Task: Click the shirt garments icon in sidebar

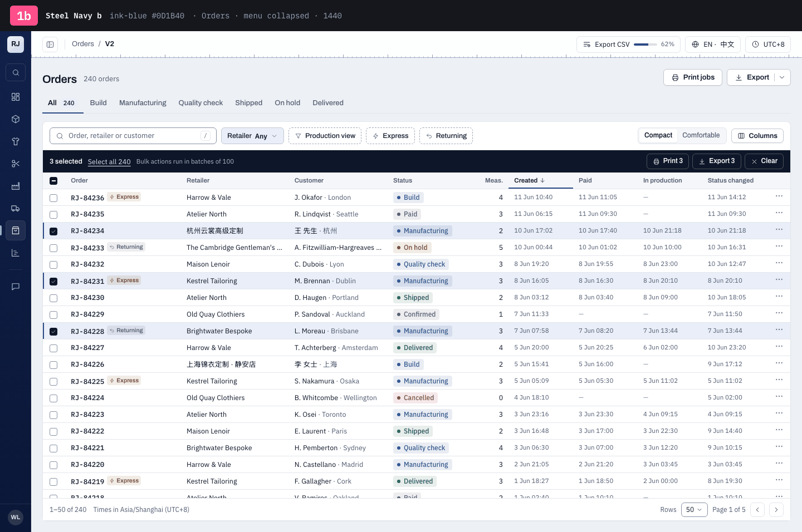Action: pos(16,141)
